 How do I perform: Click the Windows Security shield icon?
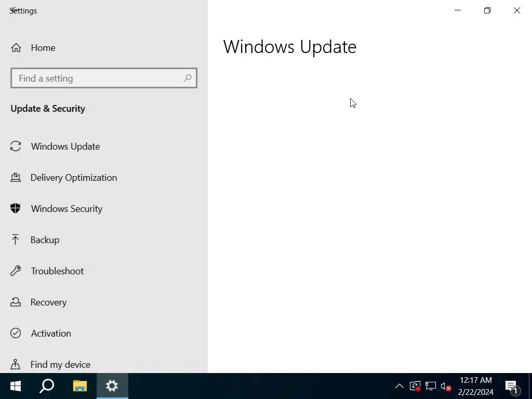coord(16,208)
